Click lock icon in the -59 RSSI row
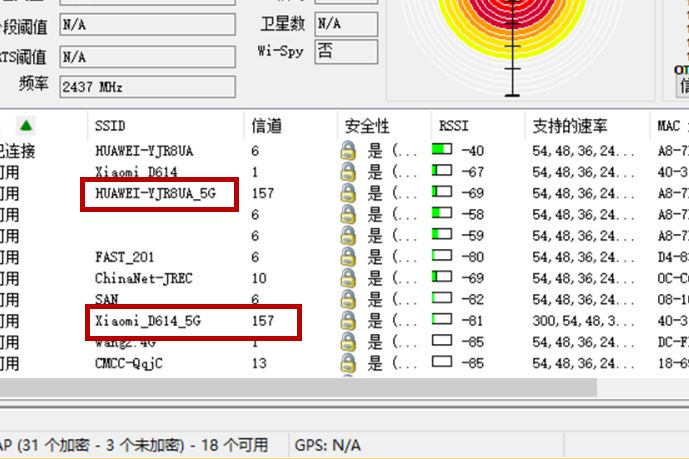This screenshot has width=689, height=459. 348,236
